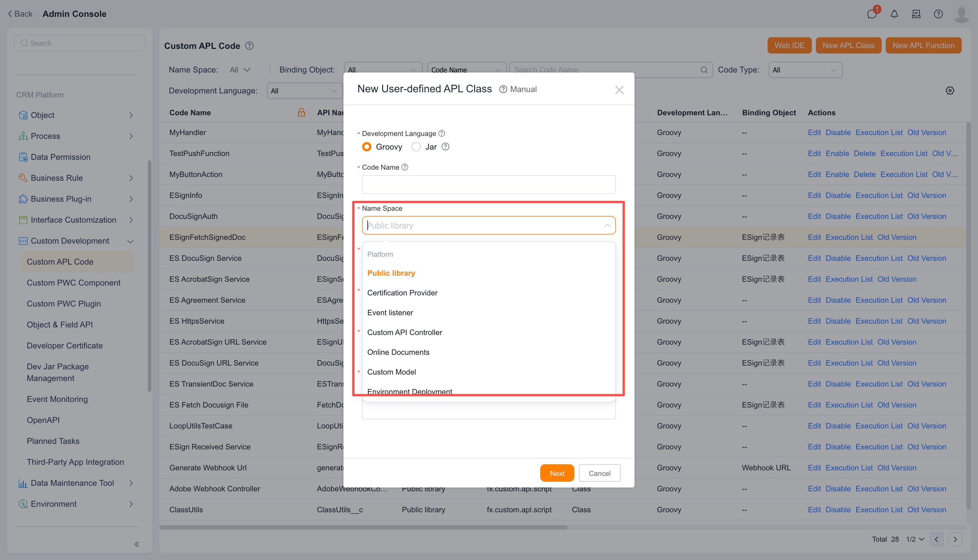The image size is (978, 560).
Task: Choose Custom Model from Name Space list
Action: coord(488,372)
